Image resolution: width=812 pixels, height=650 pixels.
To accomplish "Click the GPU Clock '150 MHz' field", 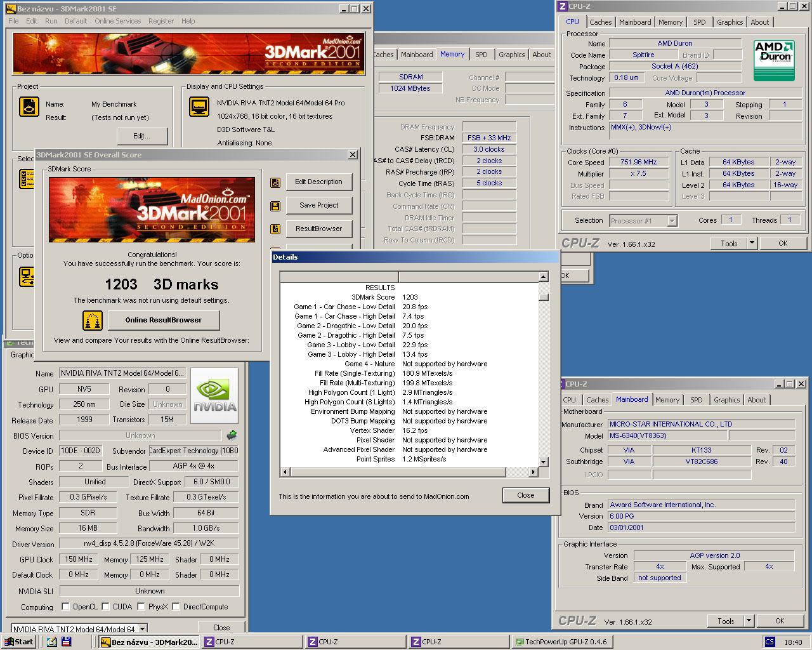I will [x=78, y=559].
